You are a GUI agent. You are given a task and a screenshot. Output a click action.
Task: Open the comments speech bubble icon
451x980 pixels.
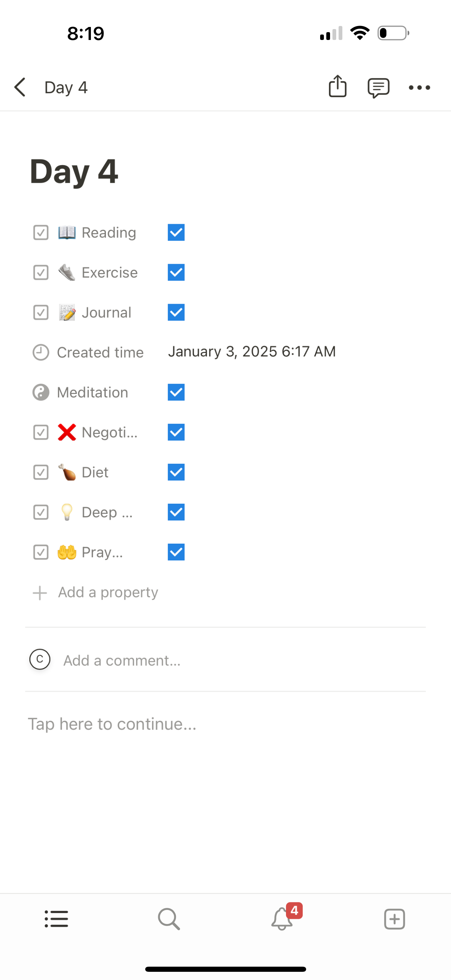coord(378,88)
